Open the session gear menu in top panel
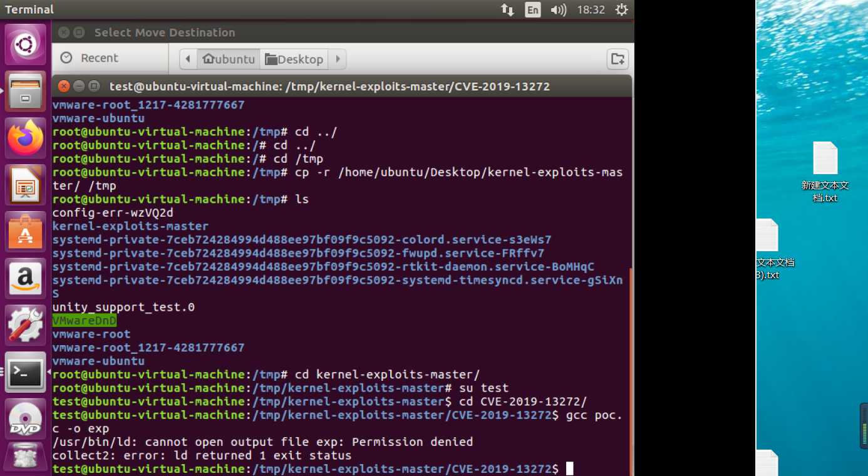The height and width of the screenshot is (476, 868). click(x=621, y=9)
